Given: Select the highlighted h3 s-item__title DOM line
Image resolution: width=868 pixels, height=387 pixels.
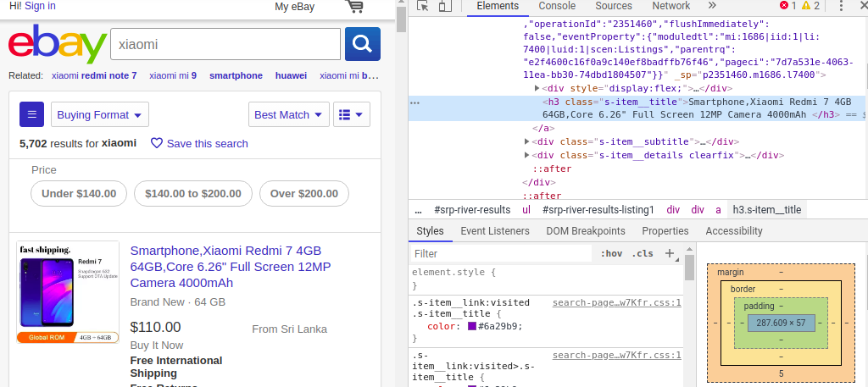Looking at the screenshot, I should click(x=637, y=108).
